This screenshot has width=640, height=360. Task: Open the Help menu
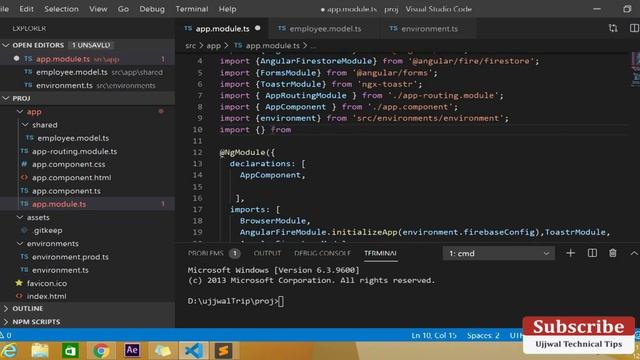click(x=227, y=9)
